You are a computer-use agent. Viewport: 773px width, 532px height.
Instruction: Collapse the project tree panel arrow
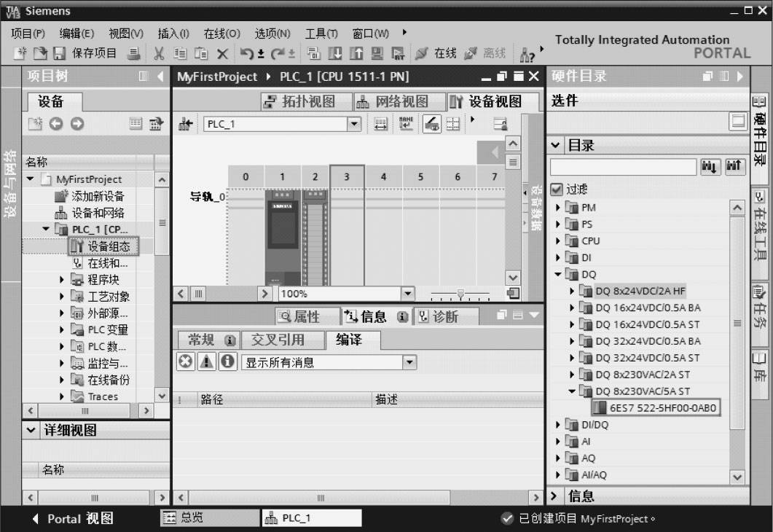pyautogui.click(x=160, y=76)
